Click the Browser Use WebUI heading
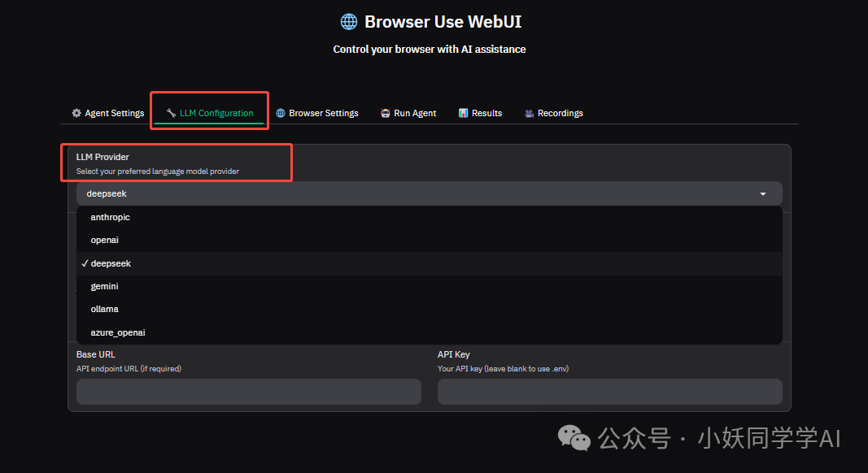 (443, 22)
